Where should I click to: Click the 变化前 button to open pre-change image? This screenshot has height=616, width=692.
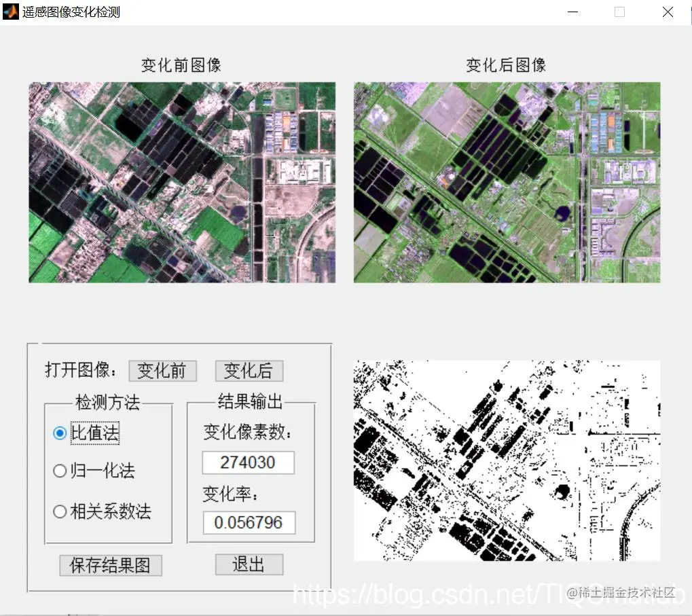(162, 370)
